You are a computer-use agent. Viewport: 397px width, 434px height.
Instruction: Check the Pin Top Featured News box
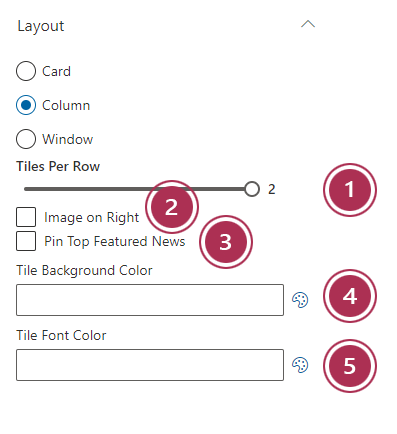[x=26, y=241]
